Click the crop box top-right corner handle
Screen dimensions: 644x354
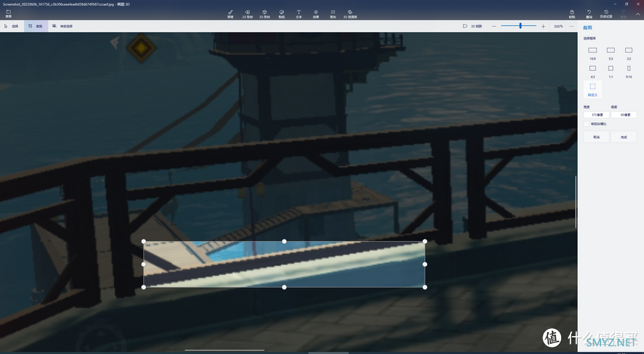click(425, 241)
